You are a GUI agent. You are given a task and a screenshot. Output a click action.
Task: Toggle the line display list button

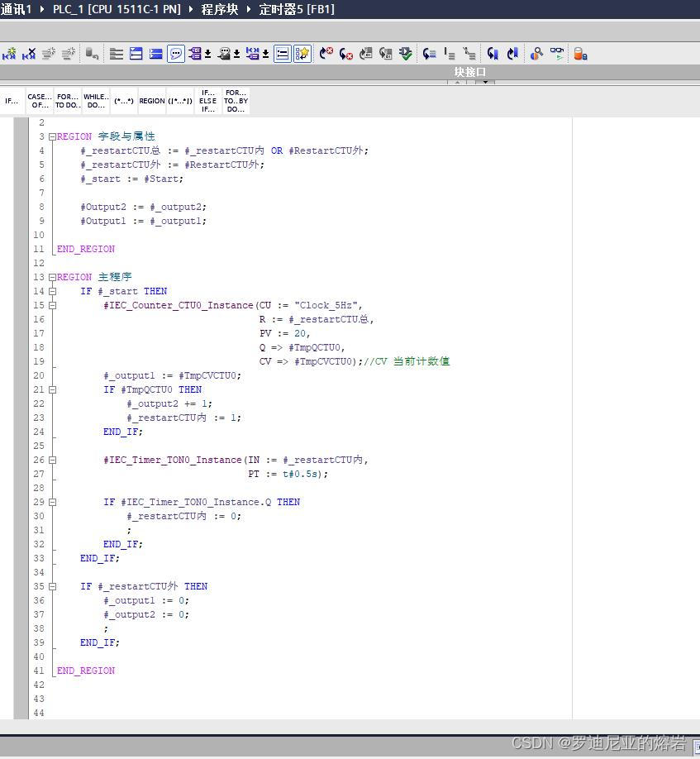(283, 54)
